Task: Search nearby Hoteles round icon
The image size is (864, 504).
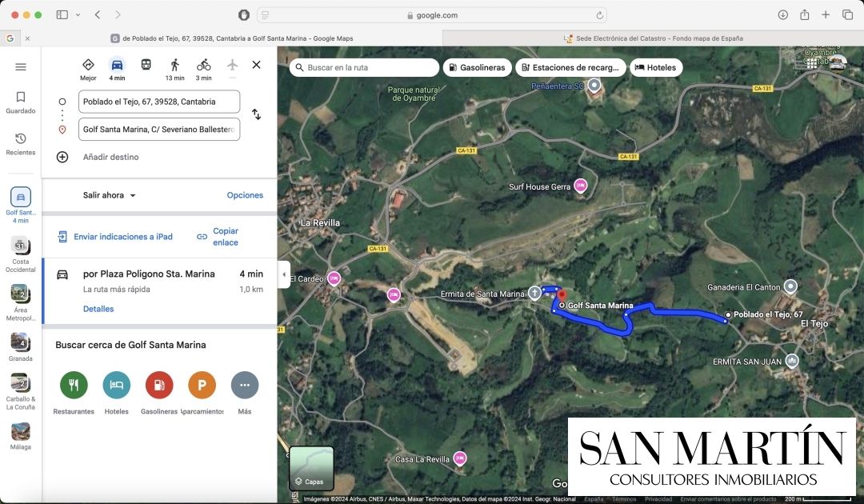Action: pos(116,385)
